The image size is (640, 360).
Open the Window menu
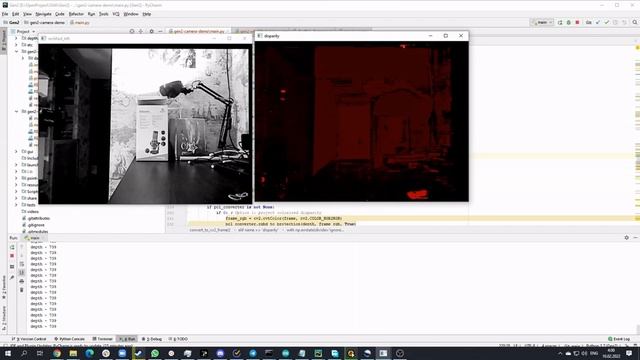[x=131, y=14]
